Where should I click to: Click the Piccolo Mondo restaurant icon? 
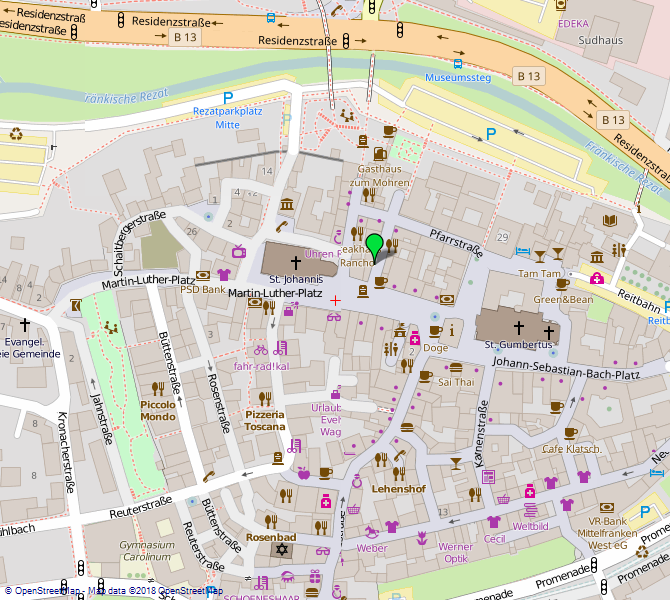[x=157, y=388]
